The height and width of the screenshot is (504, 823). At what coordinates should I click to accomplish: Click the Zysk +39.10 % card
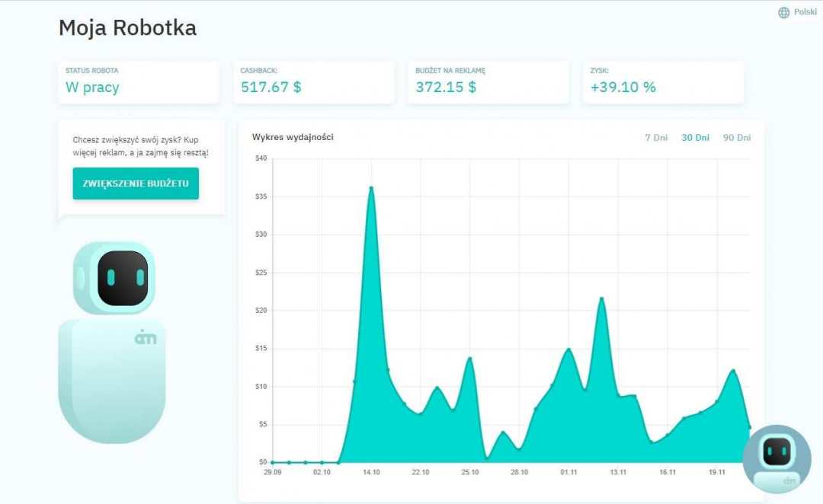pyautogui.click(x=663, y=82)
